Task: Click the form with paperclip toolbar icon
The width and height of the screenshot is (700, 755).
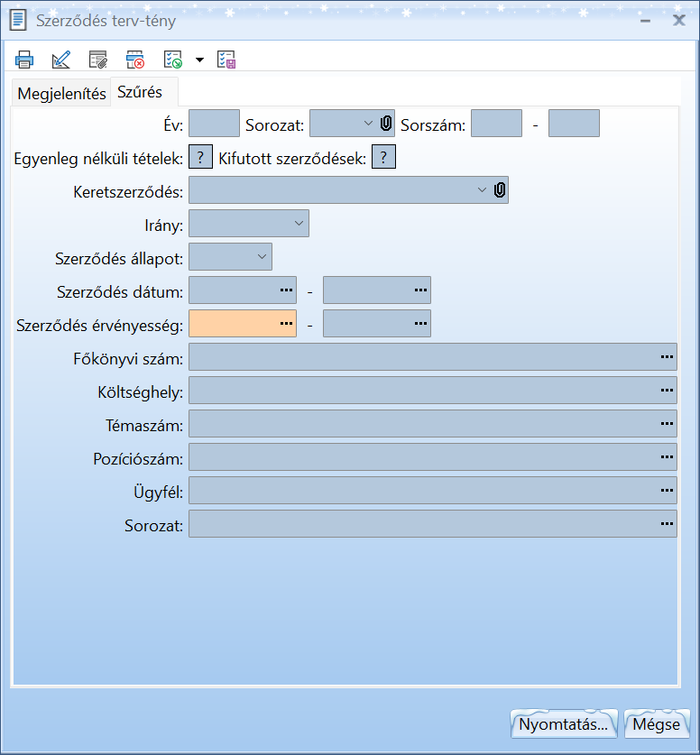Action: pos(98,60)
